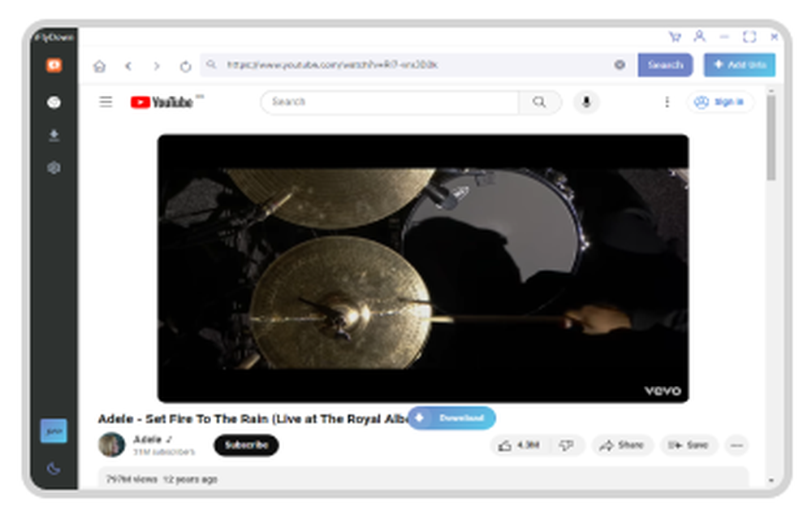Screen dimensions: 812x511
Task: Expand the views description box
Action: click(x=423, y=479)
